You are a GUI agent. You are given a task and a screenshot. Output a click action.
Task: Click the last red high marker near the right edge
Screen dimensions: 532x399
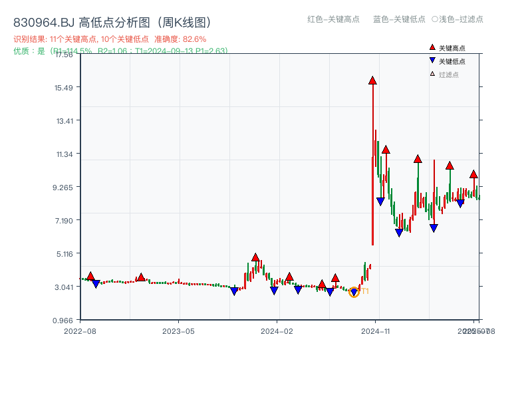click(473, 174)
